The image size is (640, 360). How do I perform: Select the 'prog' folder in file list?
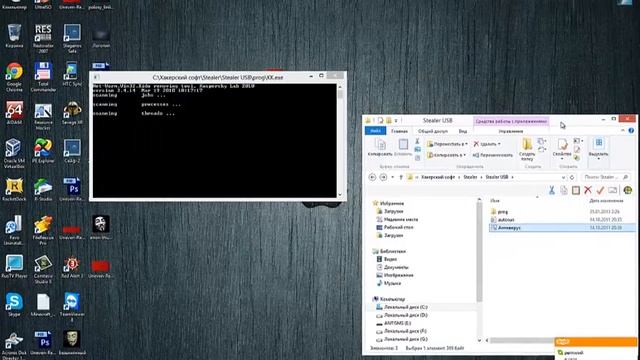click(x=503, y=211)
